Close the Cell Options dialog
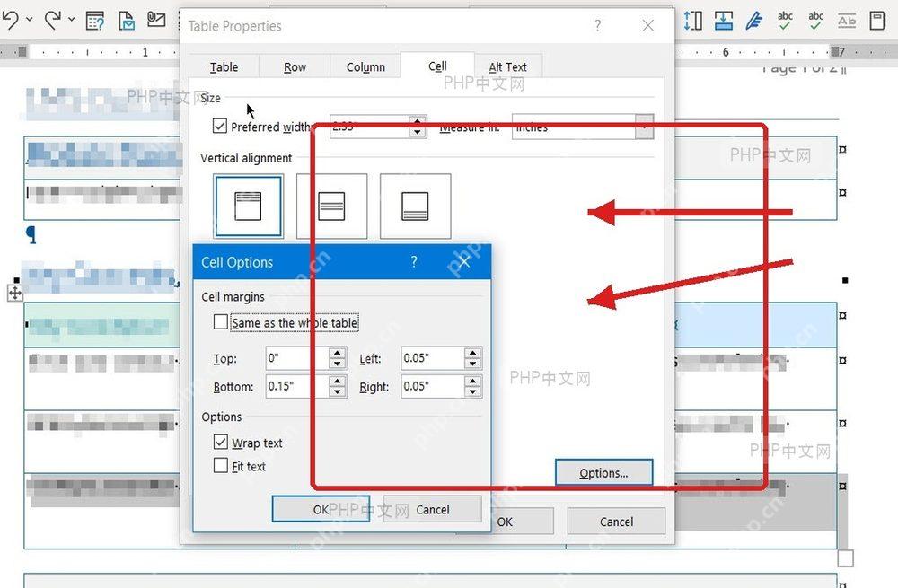 pyautogui.click(x=464, y=261)
